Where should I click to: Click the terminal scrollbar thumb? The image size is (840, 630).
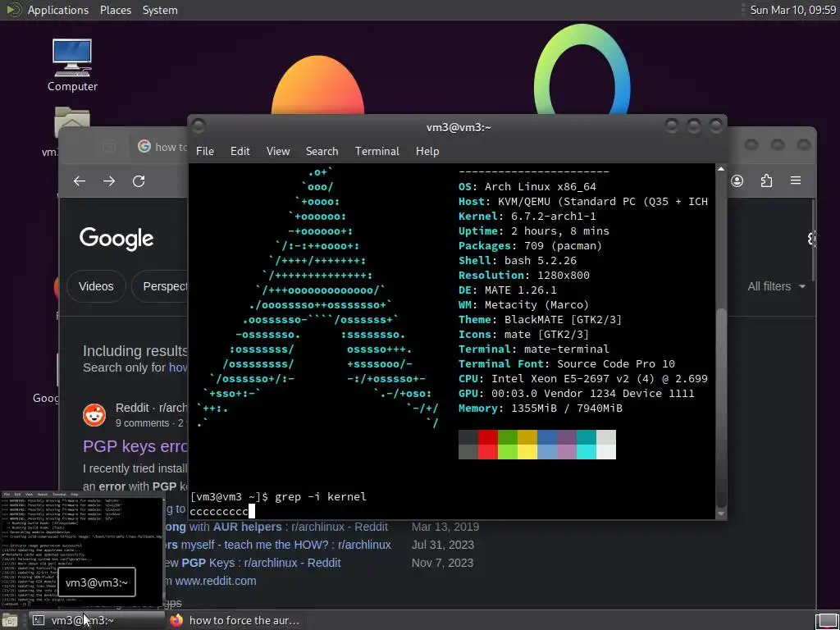(721, 407)
